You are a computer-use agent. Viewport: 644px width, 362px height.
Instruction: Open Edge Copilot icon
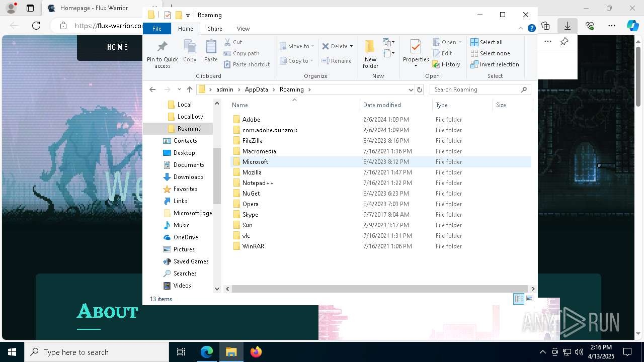(632, 26)
